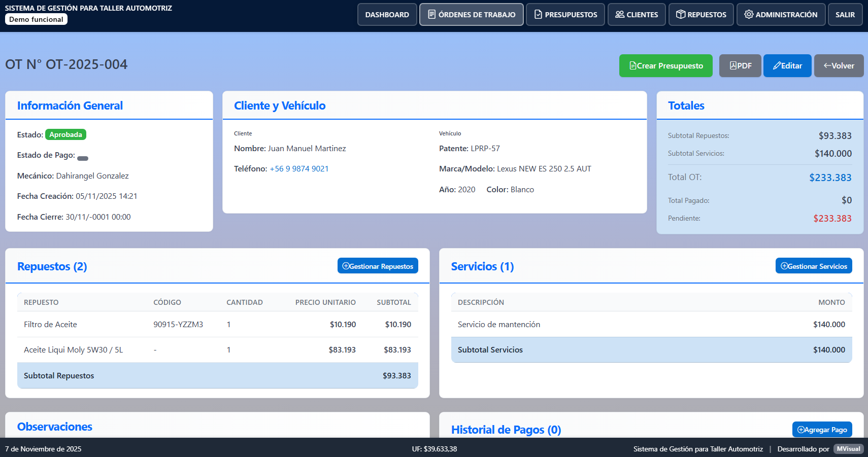Click the document icon on Crear Presupuesto
Image resolution: width=868 pixels, height=457 pixels.
(633, 66)
